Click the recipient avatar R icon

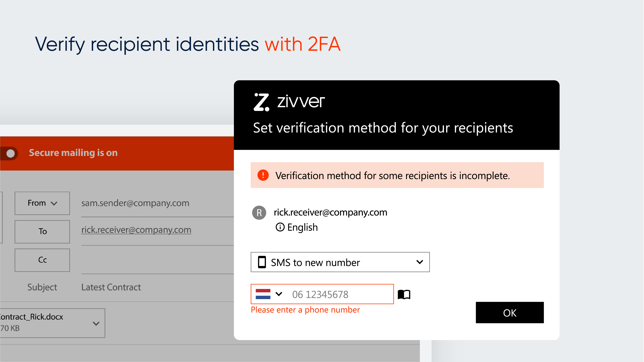tap(259, 213)
